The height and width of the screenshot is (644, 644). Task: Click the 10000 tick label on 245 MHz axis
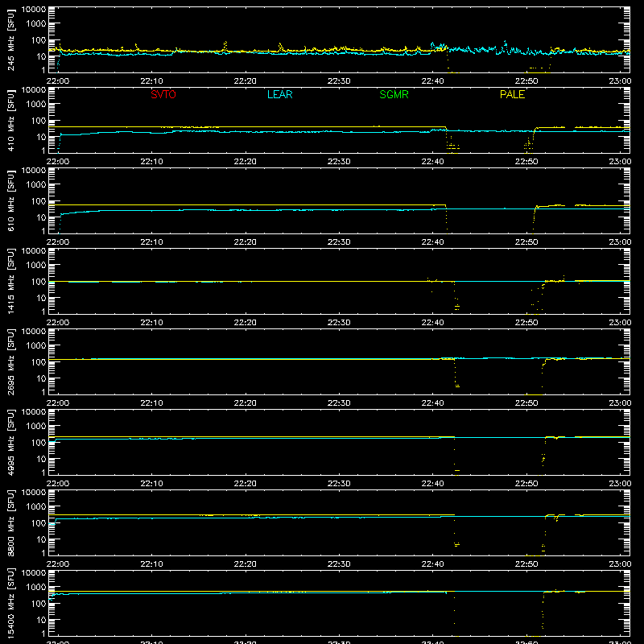pos(34,10)
